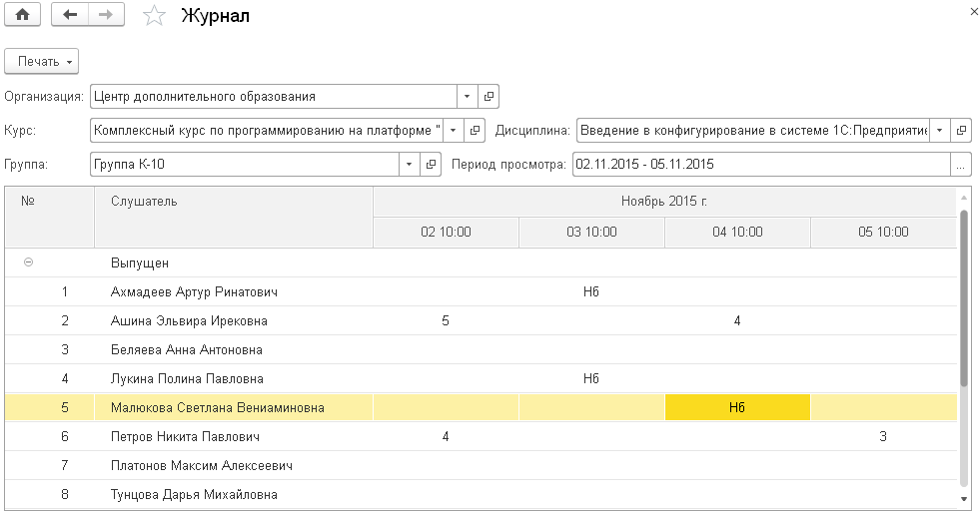Open the Дисциплина dropdown arrow
The width and height of the screenshot is (980, 516).
click(939, 131)
